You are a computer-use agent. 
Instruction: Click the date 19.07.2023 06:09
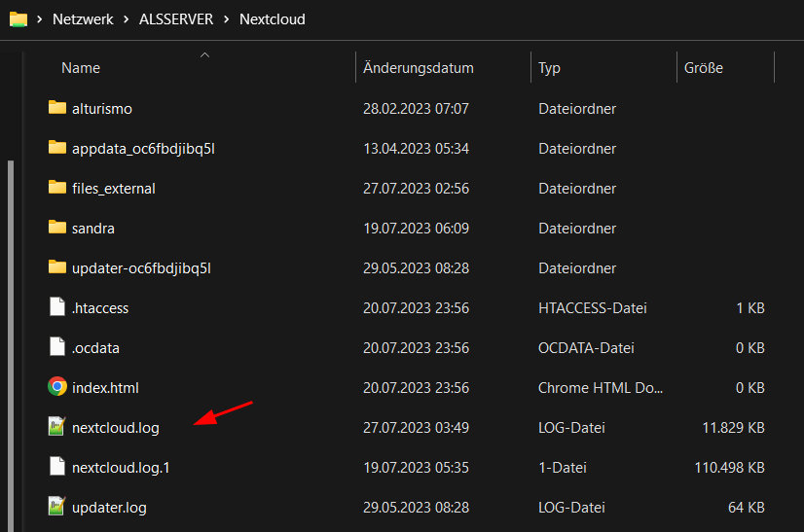tap(416, 229)
